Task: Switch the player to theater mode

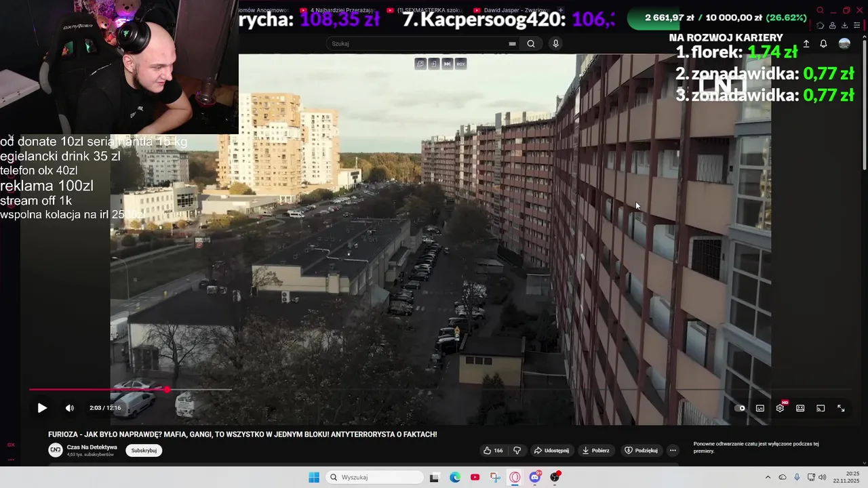Action: 800,408
